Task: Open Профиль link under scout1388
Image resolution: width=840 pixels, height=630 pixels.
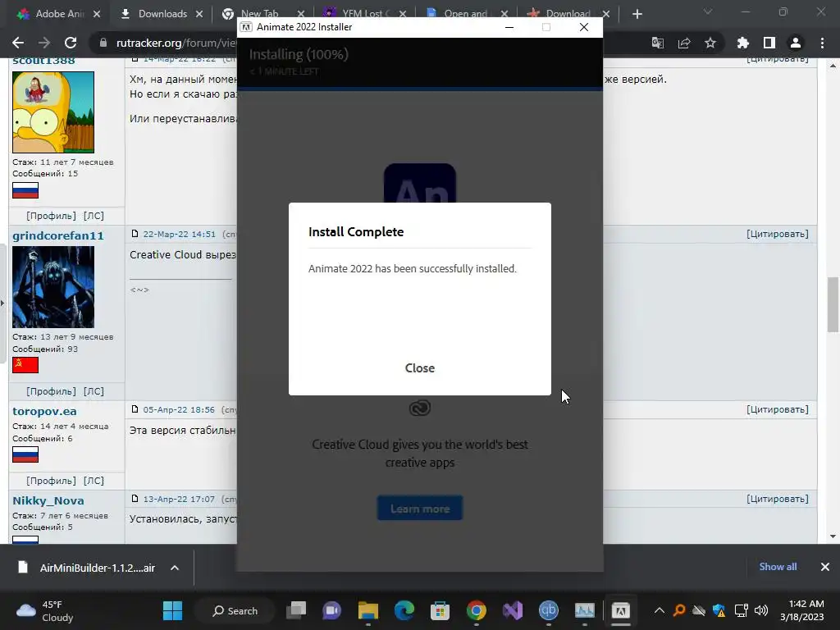Action: coord(51,216)
